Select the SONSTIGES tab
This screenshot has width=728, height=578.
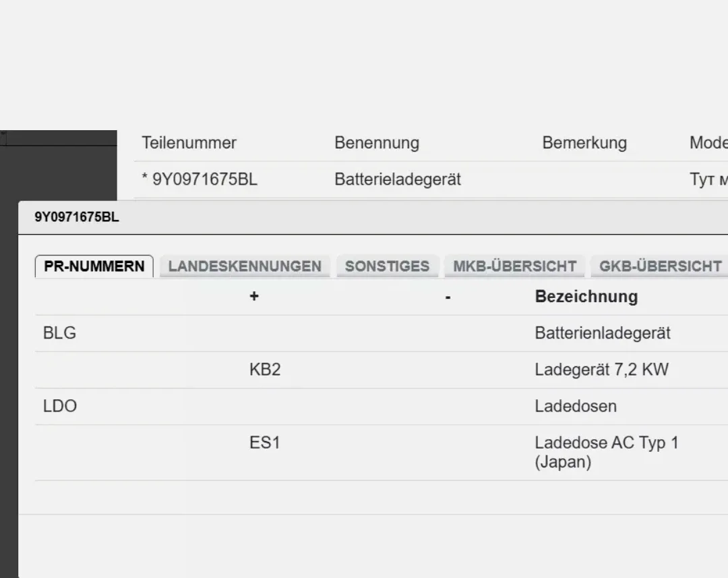coord(388,266)
